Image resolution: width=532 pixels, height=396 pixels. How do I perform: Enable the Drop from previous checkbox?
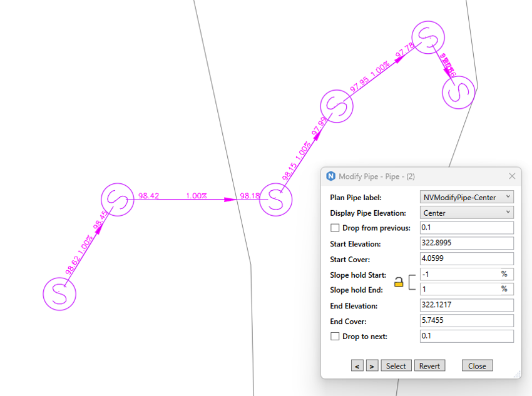(335, 228)
